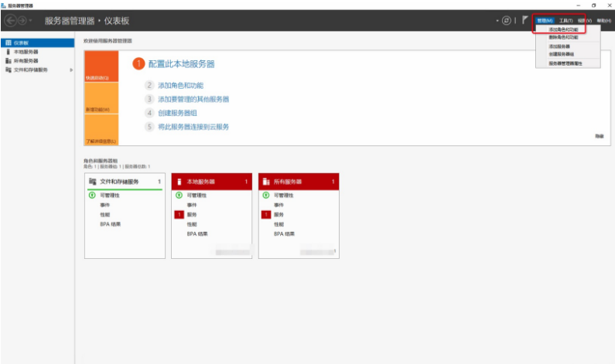
Task: Open the navigation history dropdown arrow
Action: 32,20
